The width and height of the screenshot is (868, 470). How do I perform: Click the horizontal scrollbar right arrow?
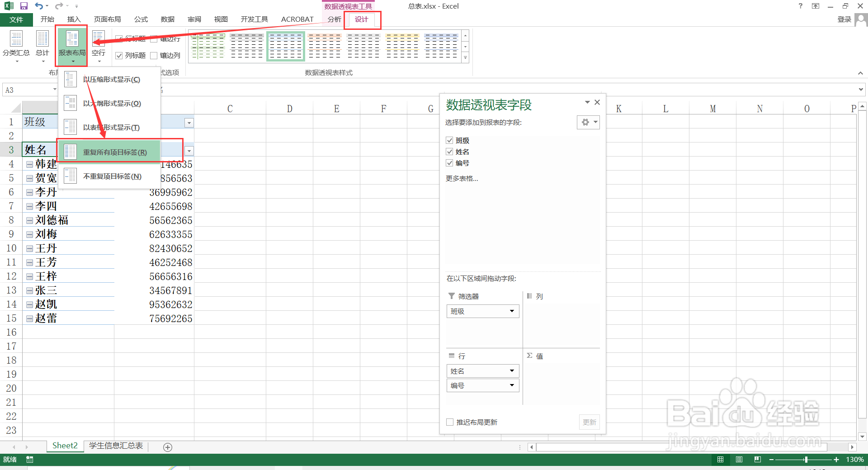click(x=852, y=447)
